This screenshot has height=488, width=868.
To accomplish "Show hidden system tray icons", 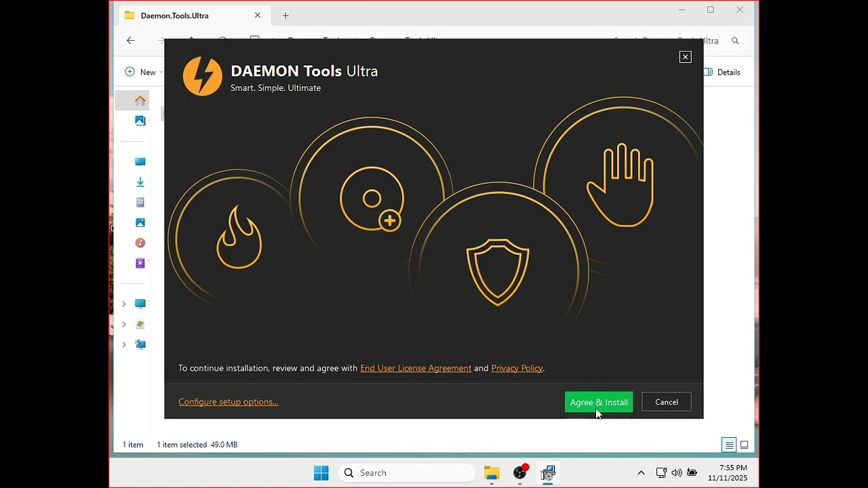I will click(641, 473).
